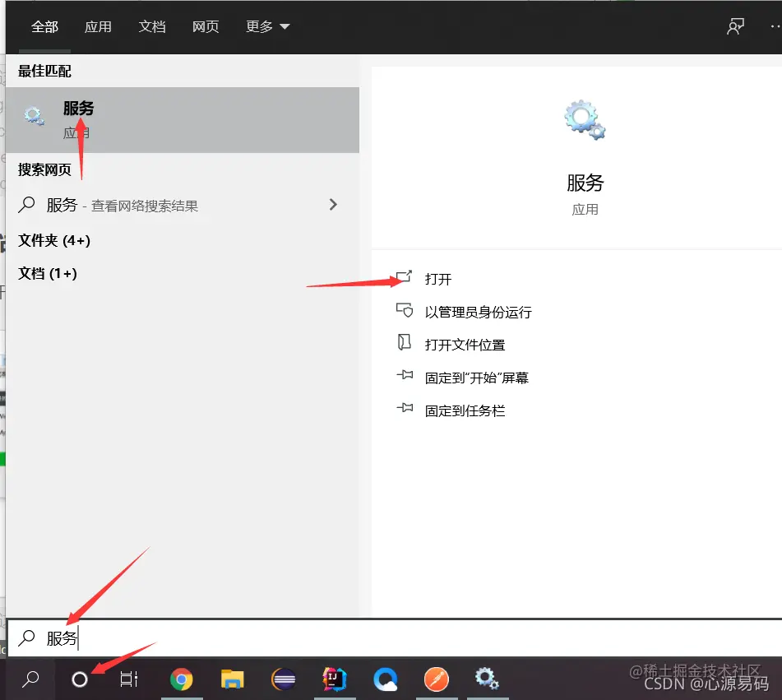This screenshot has height=700, width=782.
Task: Expand the 文档 (1+) results group
Action: click(49, 273)
